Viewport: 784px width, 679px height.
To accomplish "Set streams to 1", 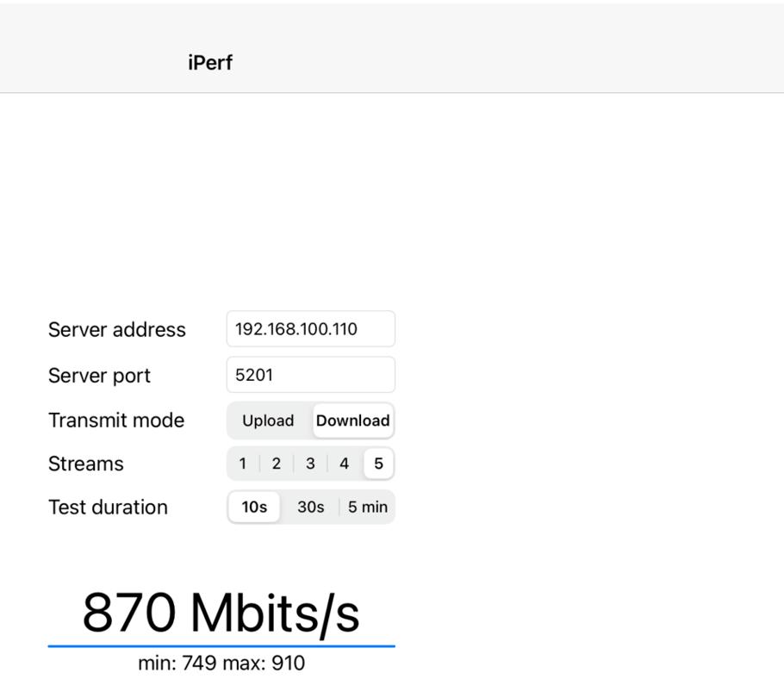I will click(243, 464).
